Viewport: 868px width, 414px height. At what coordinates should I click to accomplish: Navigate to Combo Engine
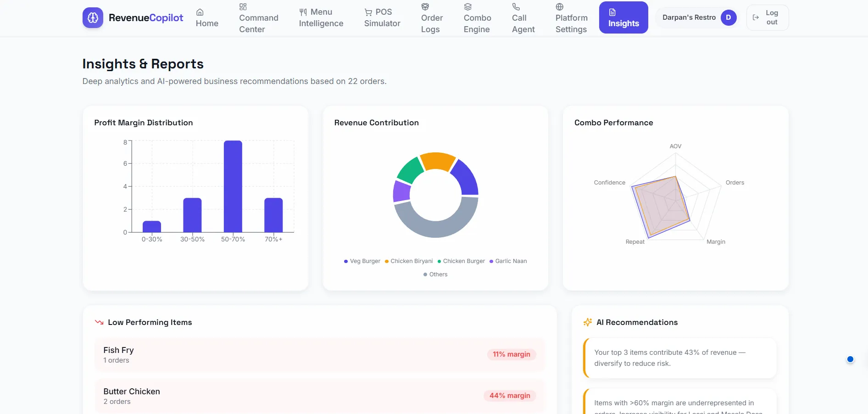pos(477,17)
